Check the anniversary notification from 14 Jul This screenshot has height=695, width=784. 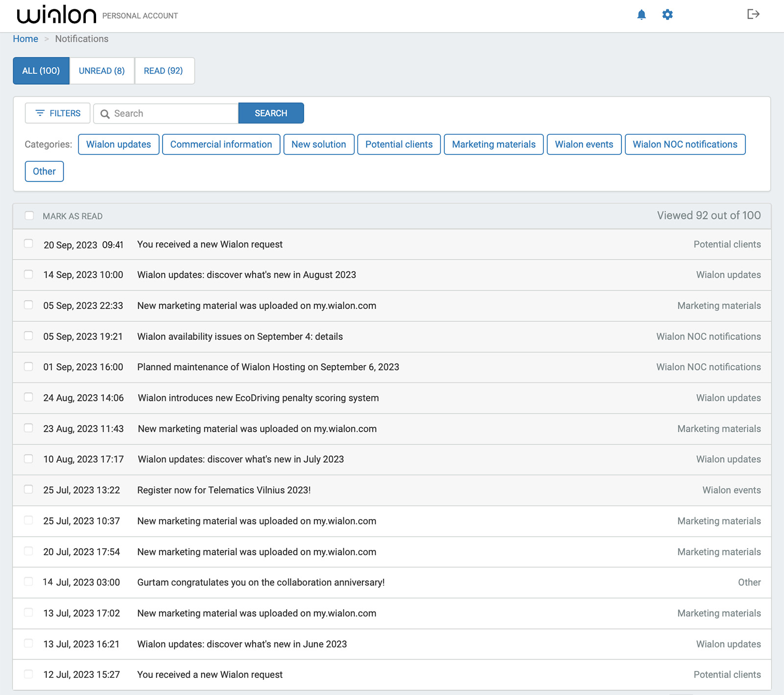click(x=28, y=582)
